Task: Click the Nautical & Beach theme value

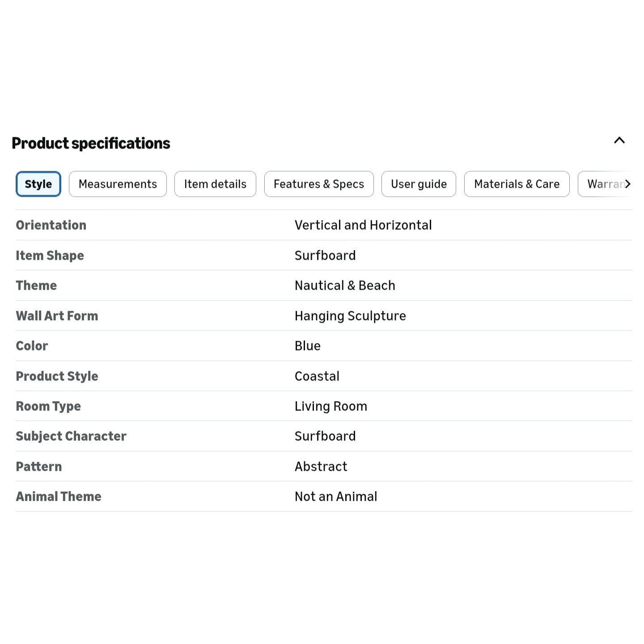Action: click(345, 285)
